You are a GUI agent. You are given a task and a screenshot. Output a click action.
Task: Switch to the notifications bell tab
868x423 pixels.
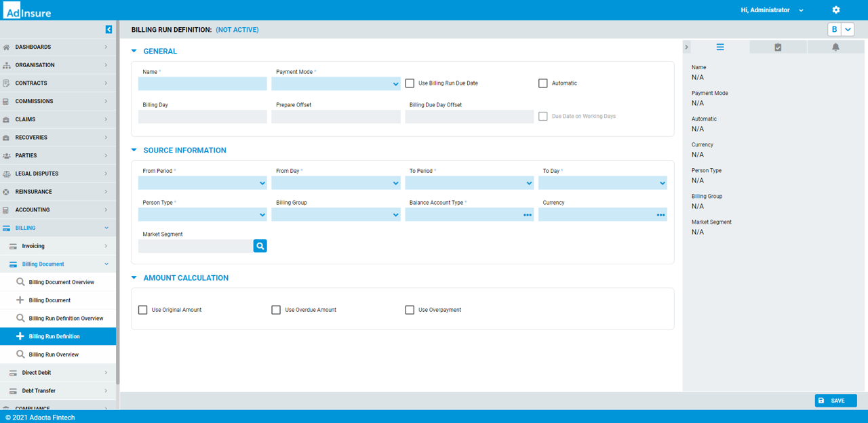(x=835, y=47)
